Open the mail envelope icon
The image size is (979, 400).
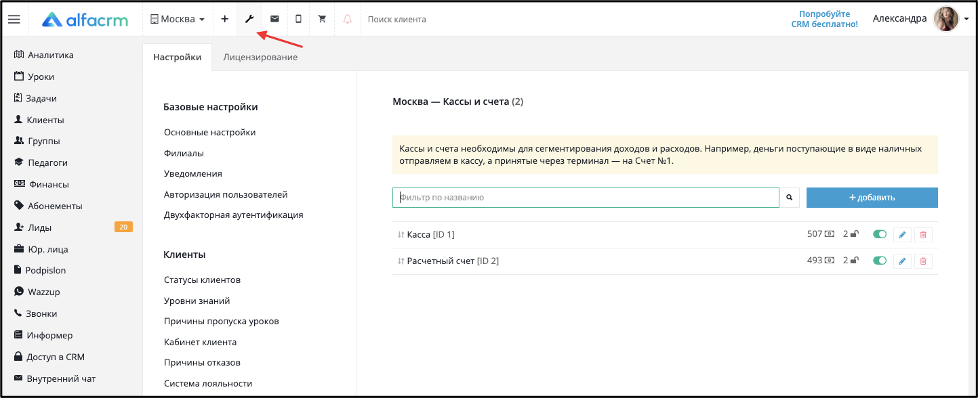(x=274, y=19)
